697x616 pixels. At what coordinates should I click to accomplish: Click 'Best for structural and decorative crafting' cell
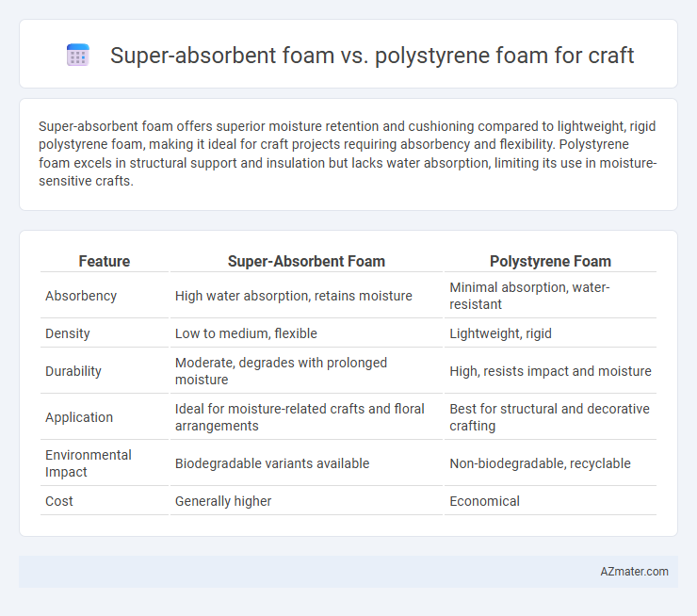point(550,417)
